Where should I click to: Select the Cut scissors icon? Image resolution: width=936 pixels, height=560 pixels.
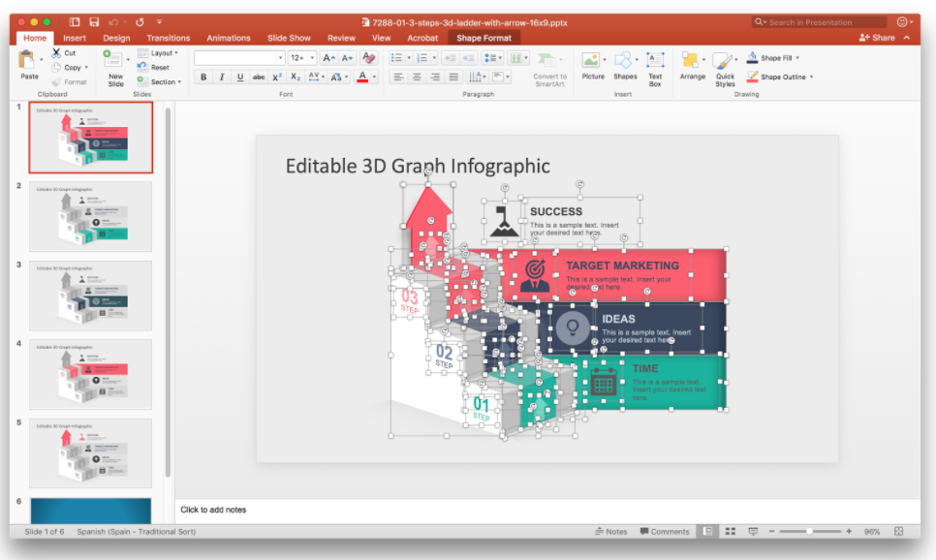57,53
